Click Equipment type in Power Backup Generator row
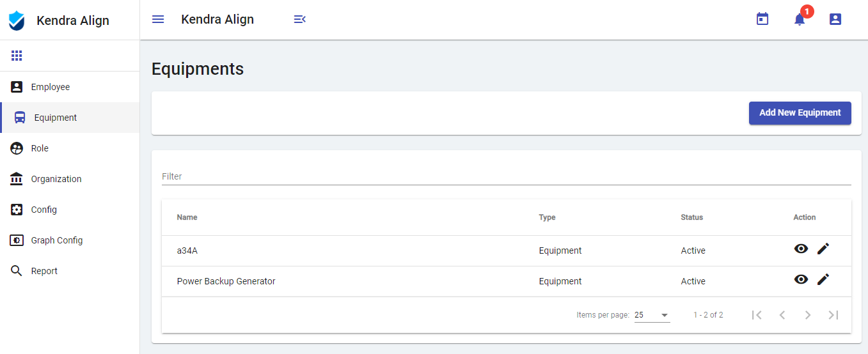The image size is (868, 354). [560, 281]
